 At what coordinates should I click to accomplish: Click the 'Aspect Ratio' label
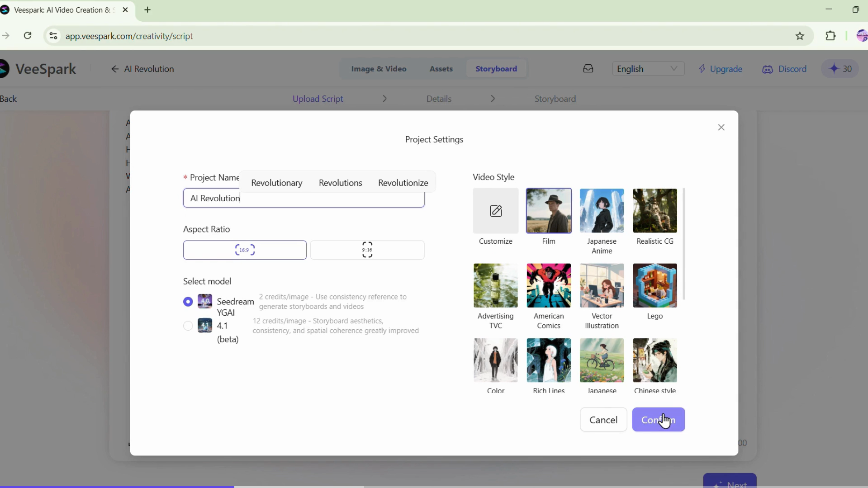click(x=206, y=229)
